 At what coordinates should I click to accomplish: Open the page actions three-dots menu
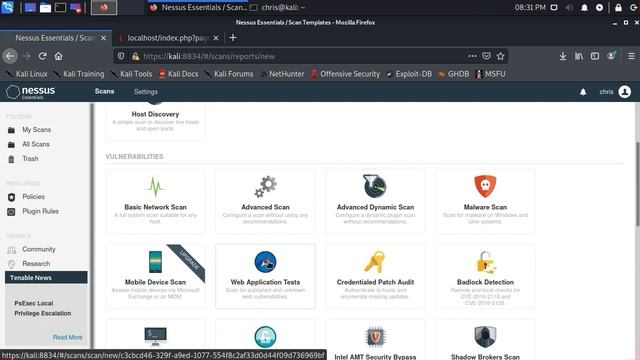tap(472, 56)
